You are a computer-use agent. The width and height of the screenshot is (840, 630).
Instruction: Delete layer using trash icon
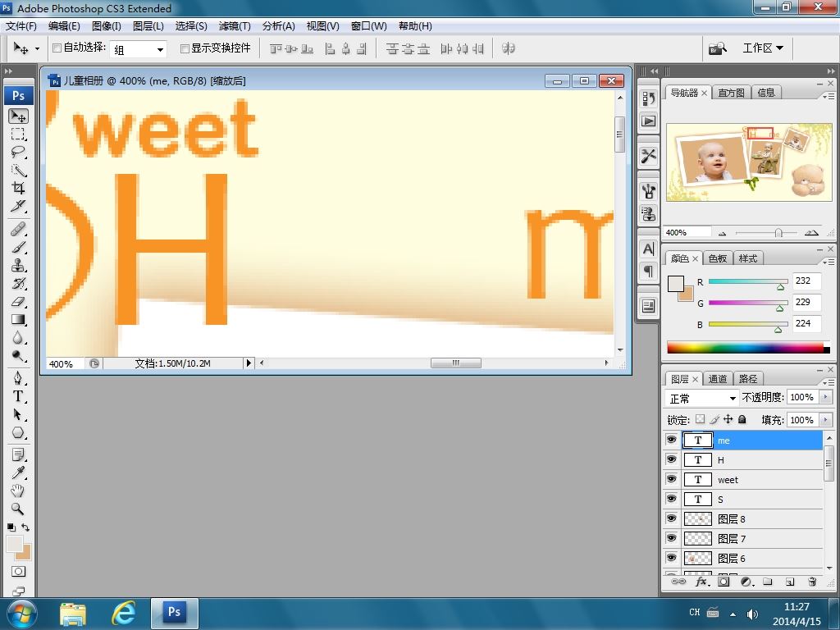(x=812, y=582)
